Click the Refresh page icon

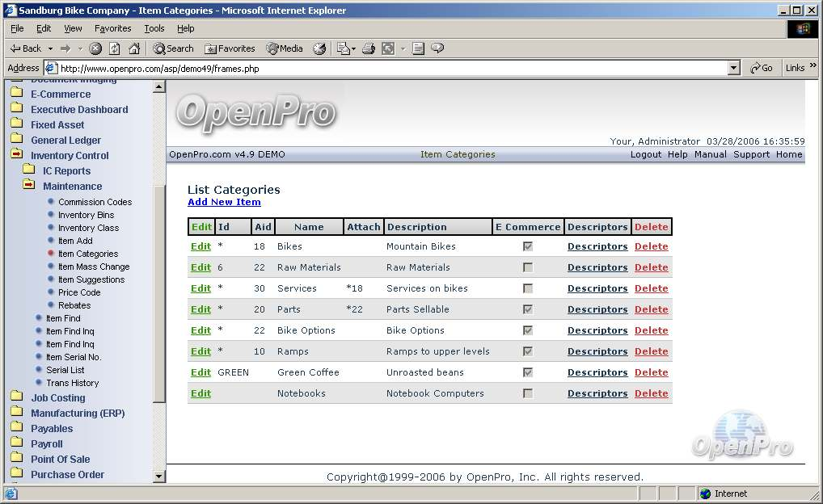click(115, 48)
